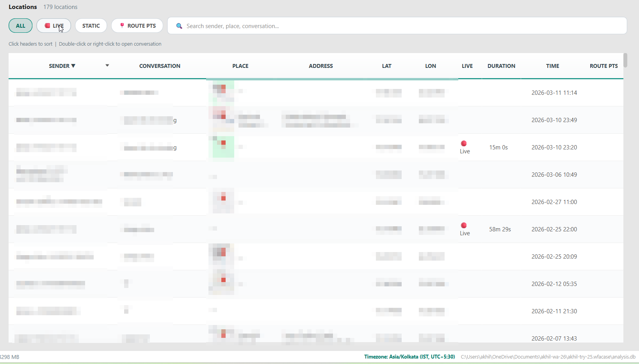
Task: Open dropdown arrow next to SENDER column
Action: coord(107,66)
